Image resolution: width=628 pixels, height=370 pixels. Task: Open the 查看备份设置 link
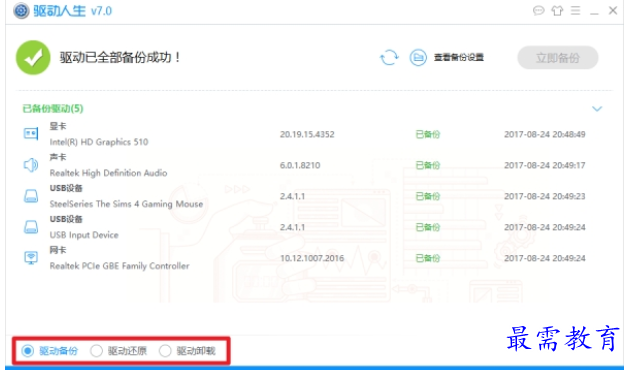tap(459, 58)
